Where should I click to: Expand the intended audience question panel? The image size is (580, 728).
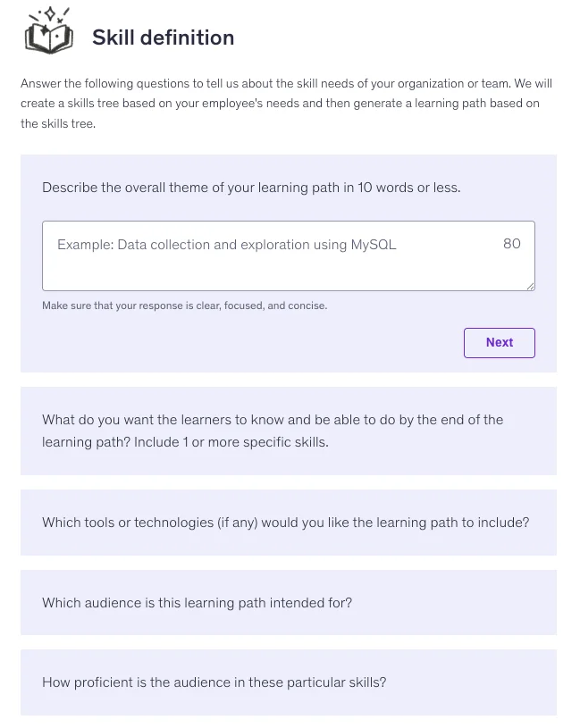click(x=288, y=603)
